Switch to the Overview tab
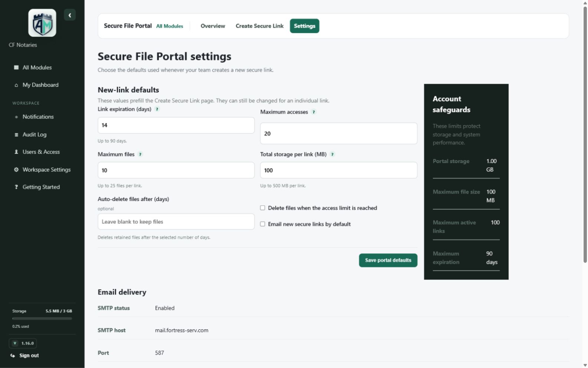 pyautogui.click(x=213, y=26)
